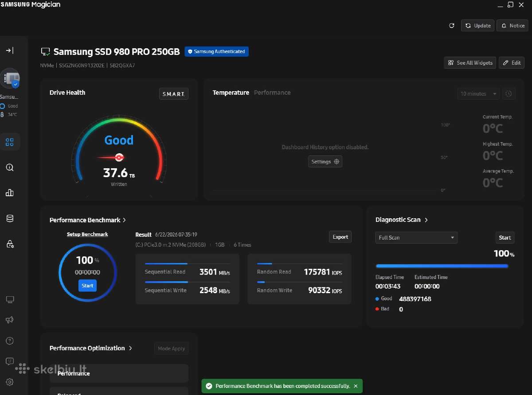Open the Full Scan type dropdown
532x395 pixels.
pos(416,238)
